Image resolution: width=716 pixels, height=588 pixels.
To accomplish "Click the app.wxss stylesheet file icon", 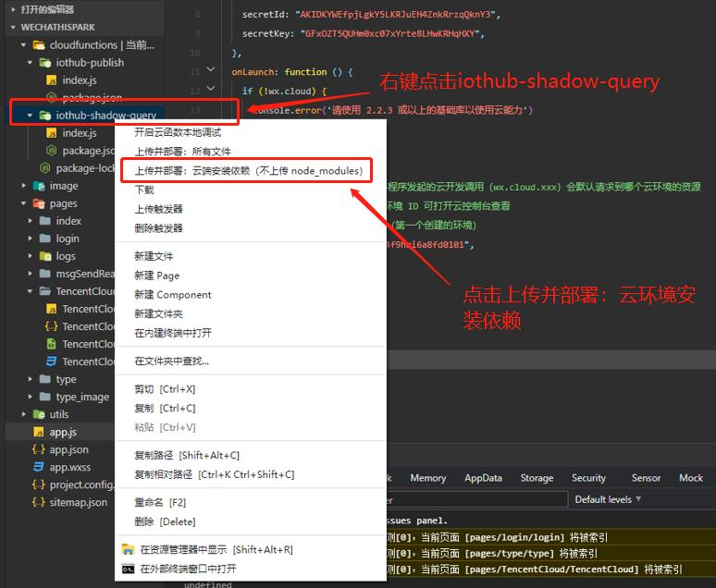I will pos(39,467).
